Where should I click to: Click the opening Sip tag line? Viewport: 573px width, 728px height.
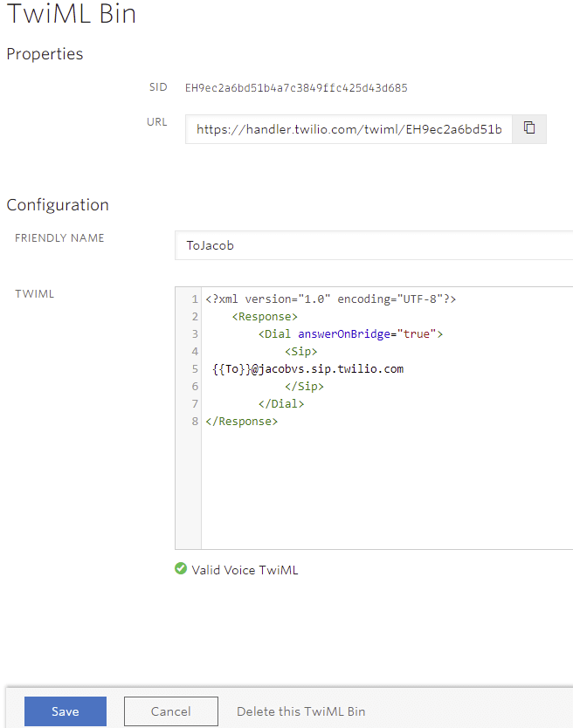301,352
